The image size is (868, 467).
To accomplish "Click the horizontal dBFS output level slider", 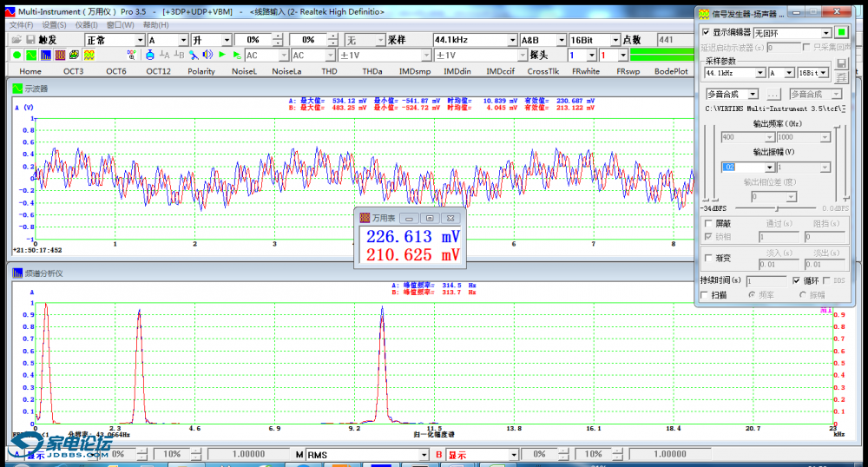I will point(775,208).
